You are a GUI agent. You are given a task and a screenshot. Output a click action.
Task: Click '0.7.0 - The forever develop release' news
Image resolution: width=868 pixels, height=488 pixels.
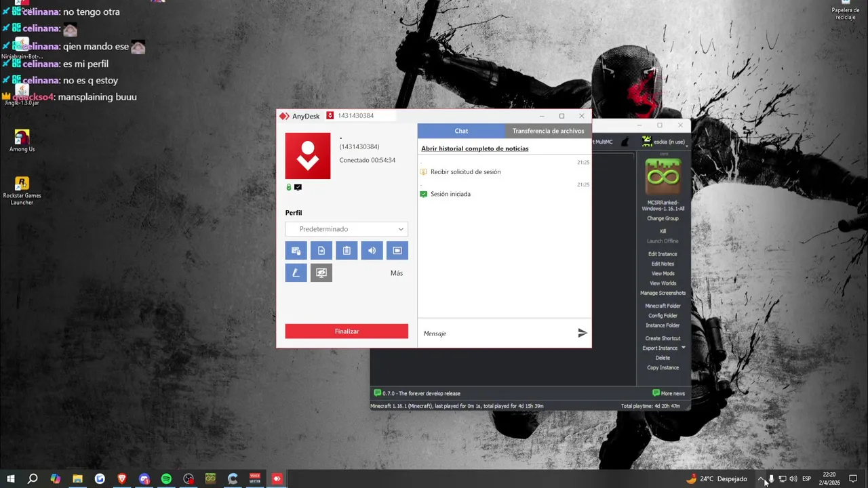click(417, 394)
